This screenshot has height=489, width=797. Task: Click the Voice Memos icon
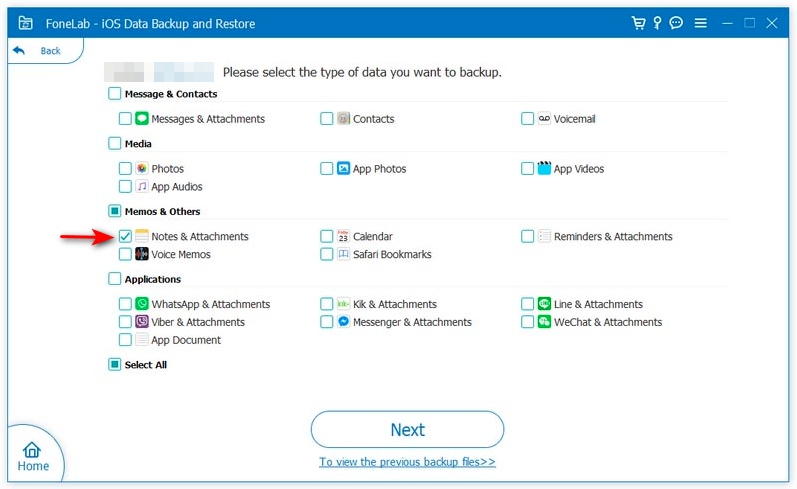coord(142,255)
